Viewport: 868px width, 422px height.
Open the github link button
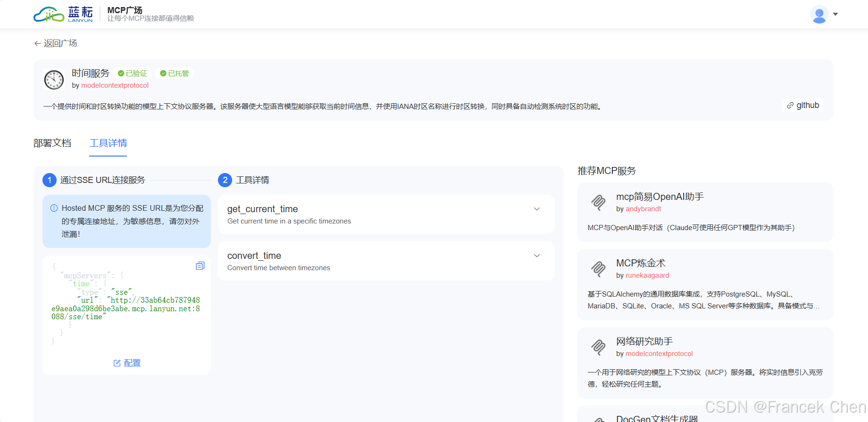pyautogui.click(x=802, y=105)
